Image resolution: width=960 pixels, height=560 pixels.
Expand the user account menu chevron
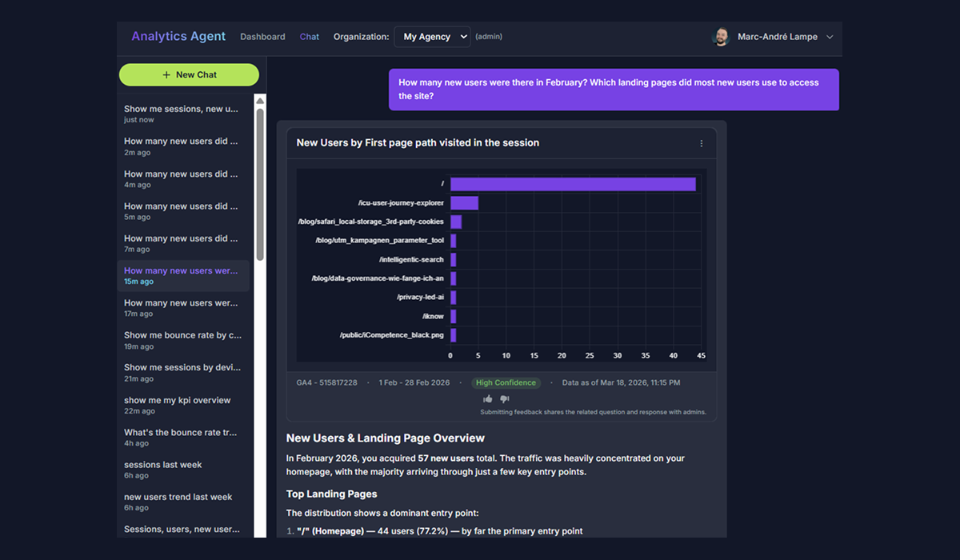coord(830,37)
